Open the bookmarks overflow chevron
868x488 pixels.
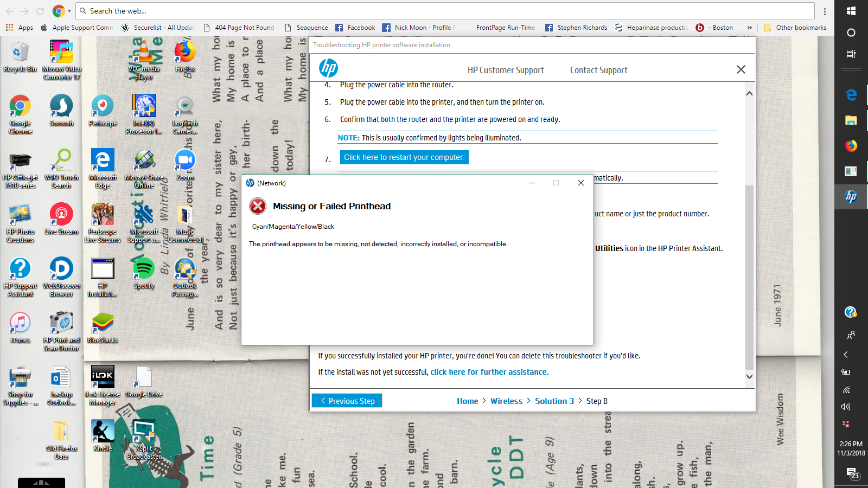(x=750, y=27)
